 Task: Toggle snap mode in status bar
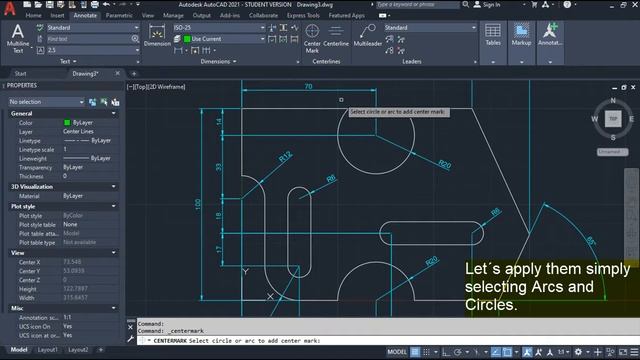pos(426,352)
